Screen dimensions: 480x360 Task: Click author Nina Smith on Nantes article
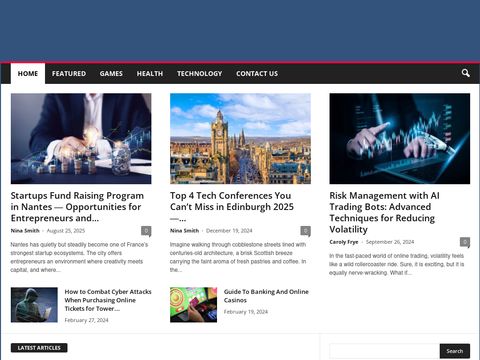(x=25, y=231)
